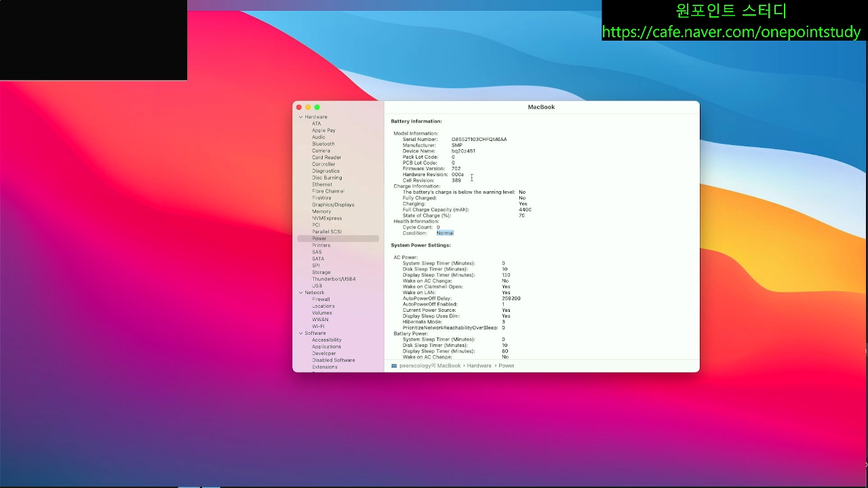
Task: Click the 'MacBook' window title
Action: point(541,107)
